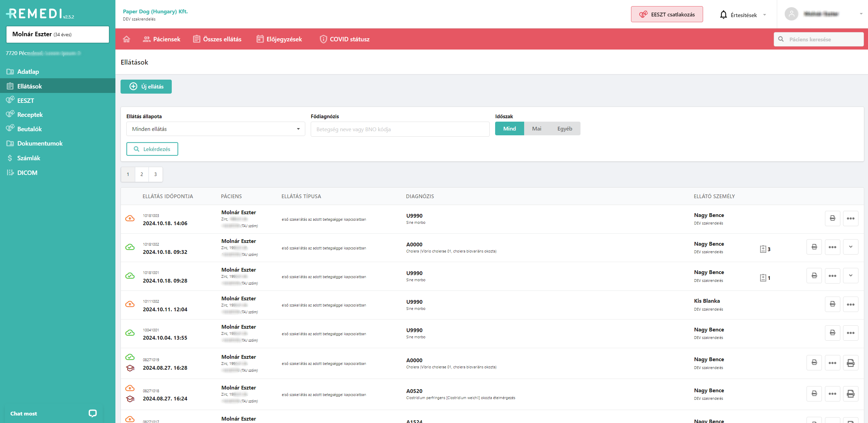Click the document count icon showing 3
Screen dimensions: 868x423
pyautogui.click(x=765, y=249)
